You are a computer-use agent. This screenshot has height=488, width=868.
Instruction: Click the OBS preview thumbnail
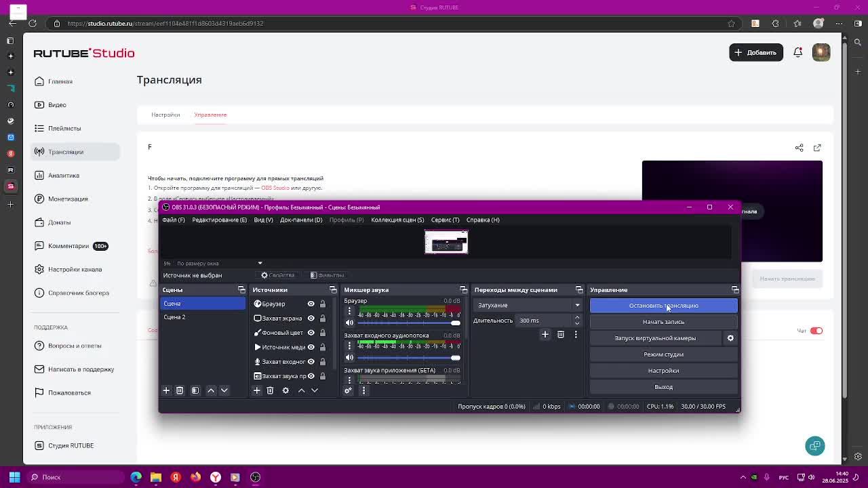coord(446,242)
